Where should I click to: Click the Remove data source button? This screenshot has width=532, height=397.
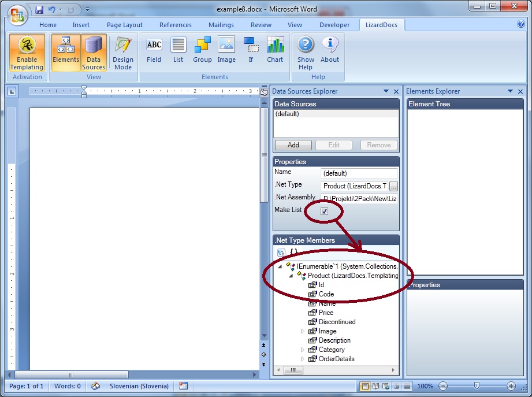click(379, 145)
